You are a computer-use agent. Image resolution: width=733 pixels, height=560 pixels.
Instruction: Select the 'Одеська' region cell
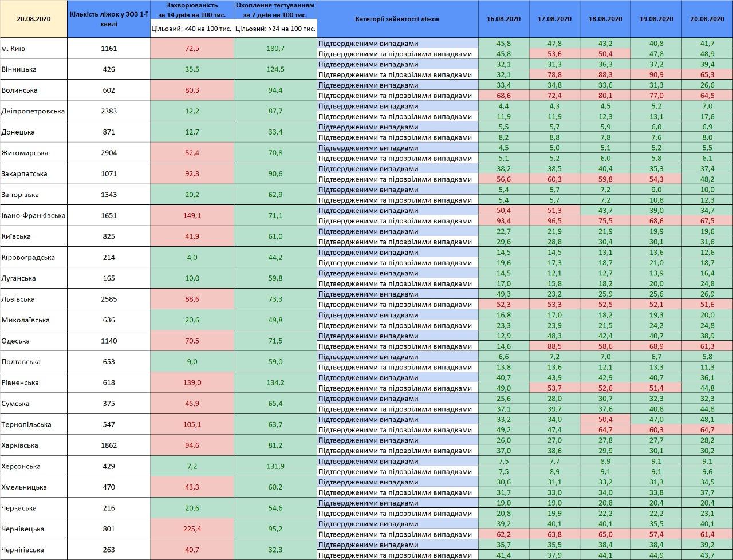tap(33, 341)
